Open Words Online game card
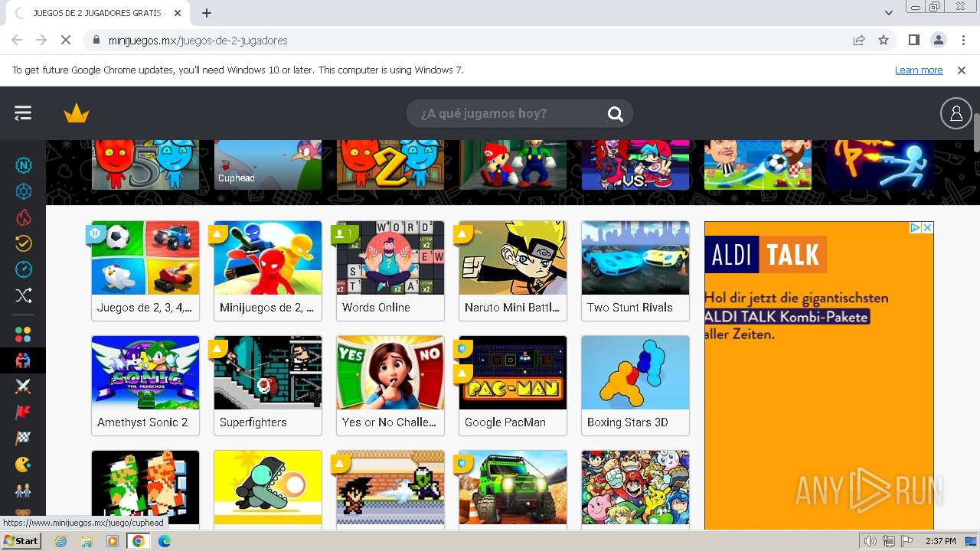This screenshot has width=980, height=551. pos(390,270)
